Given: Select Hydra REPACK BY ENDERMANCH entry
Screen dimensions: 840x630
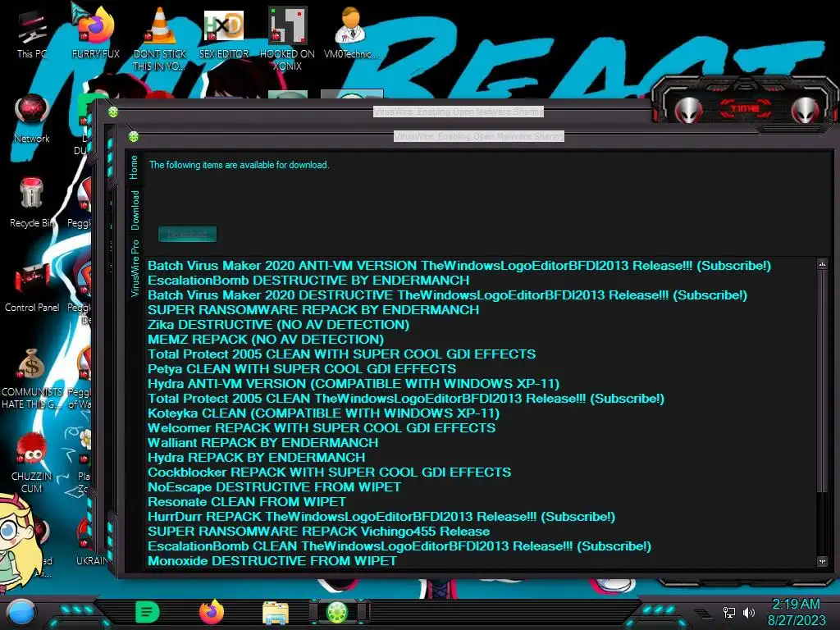Looking at the screenshot, I should point(256,458).
